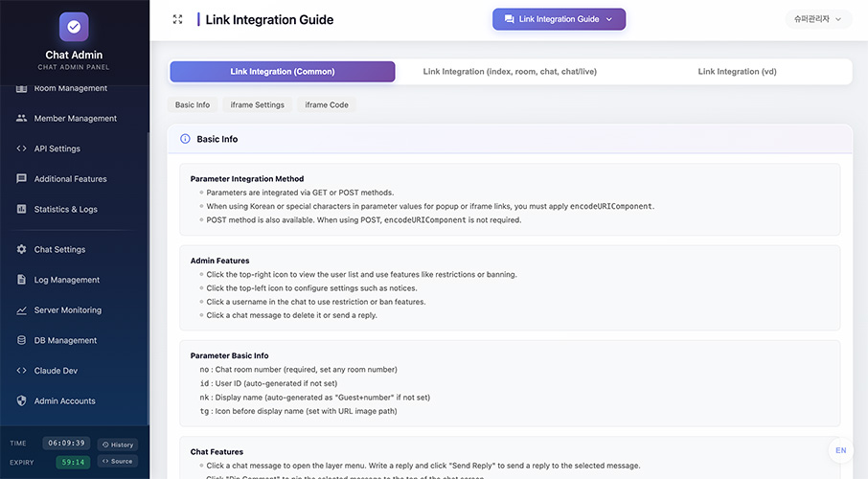This screenshot has width=868, height=479.
Task: Click the DB Management database icon
Action: [x=22, y=340]
